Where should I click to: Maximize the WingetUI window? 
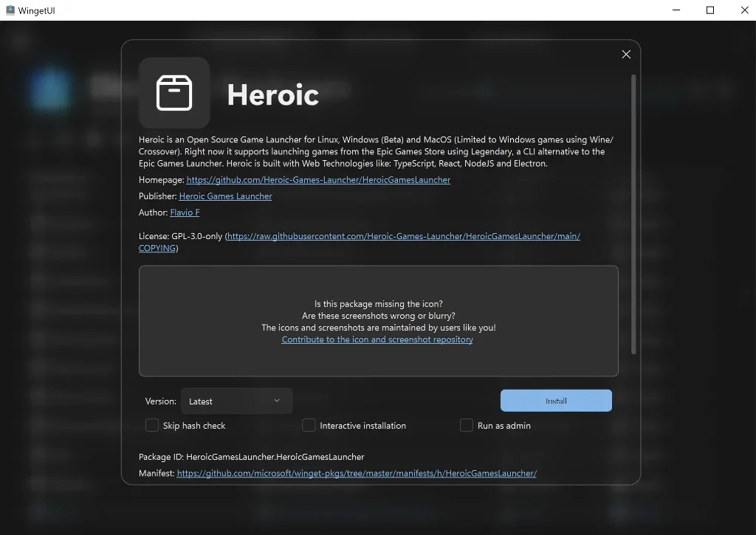[709, 10]
